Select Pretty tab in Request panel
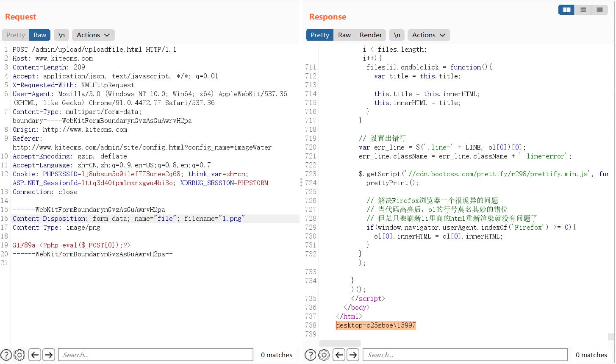Screen dimensions: 616x364 [x=16, y=35]
